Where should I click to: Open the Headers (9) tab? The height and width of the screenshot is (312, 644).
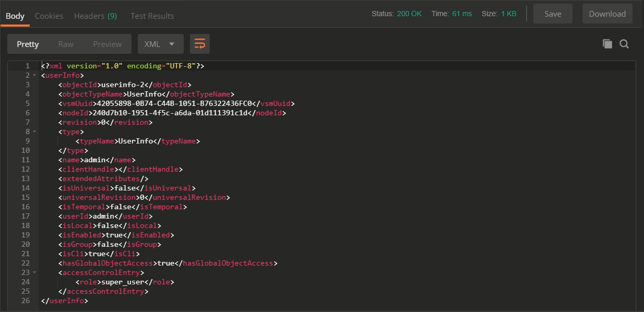click(96, 16)
